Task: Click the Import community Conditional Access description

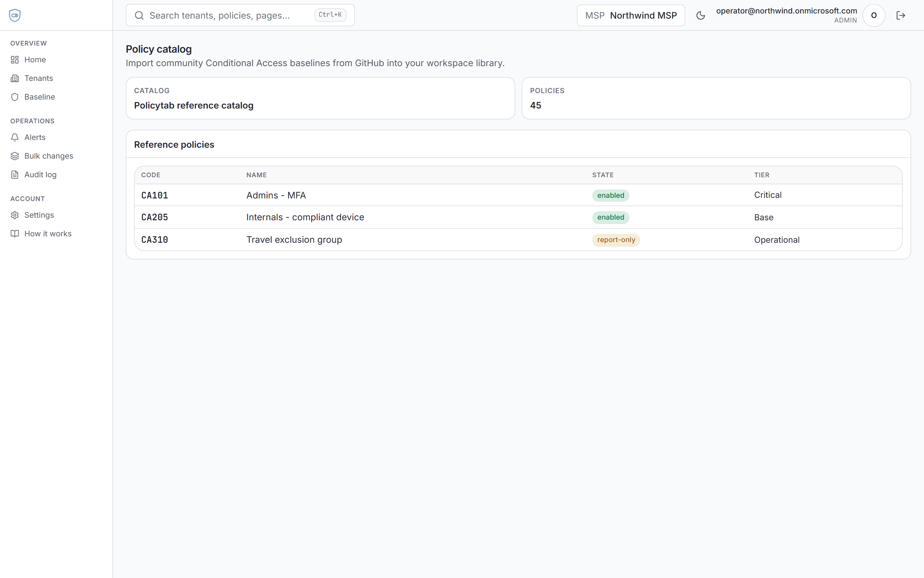Action: point(315,63)
